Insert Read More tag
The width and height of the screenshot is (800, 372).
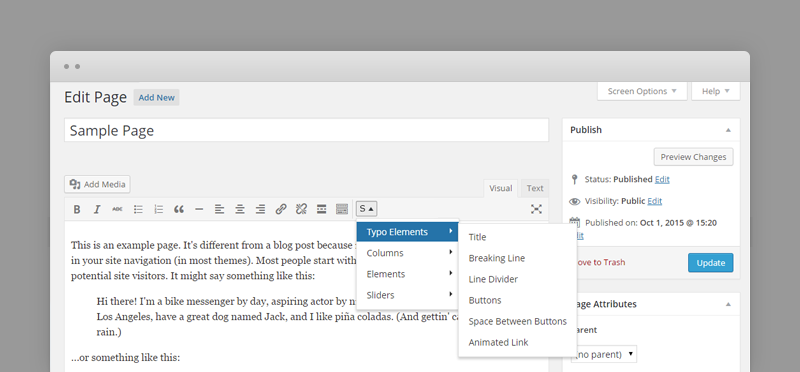[x=321, y=209]
